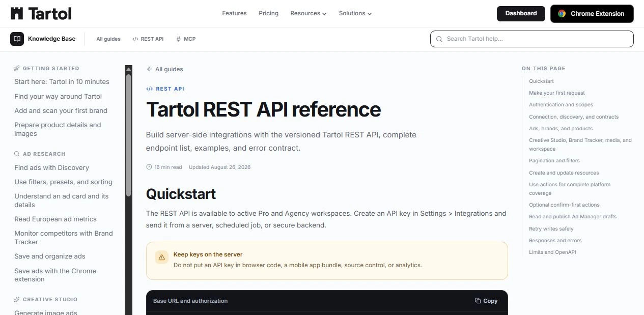Screen dimensions: 644x315
Task: Switch to the All guides tab
Action: click(108, 39)
